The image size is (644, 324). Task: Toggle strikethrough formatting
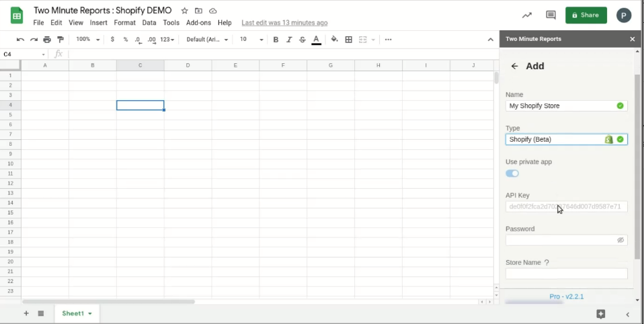(x=303, y=40)
